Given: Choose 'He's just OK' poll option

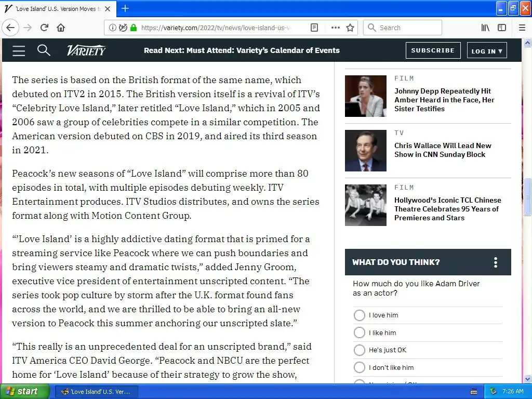Looking at the screenshot, I should point(360,350).
